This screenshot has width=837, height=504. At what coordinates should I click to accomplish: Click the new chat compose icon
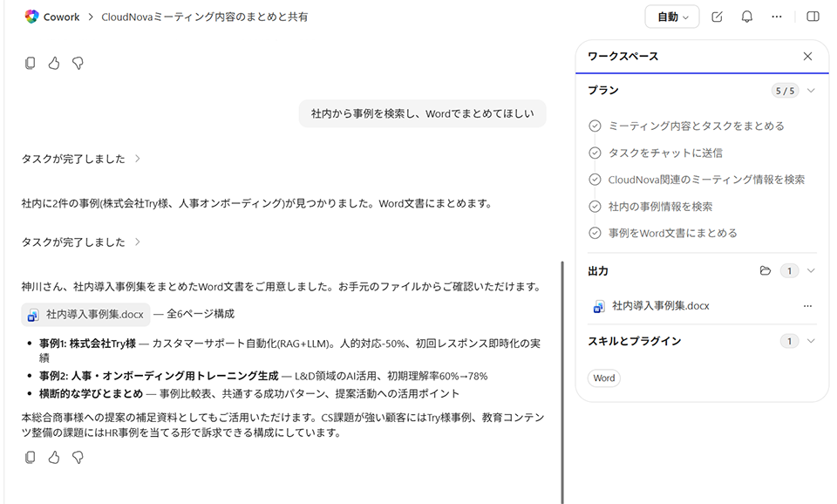(x=717, y=17)
